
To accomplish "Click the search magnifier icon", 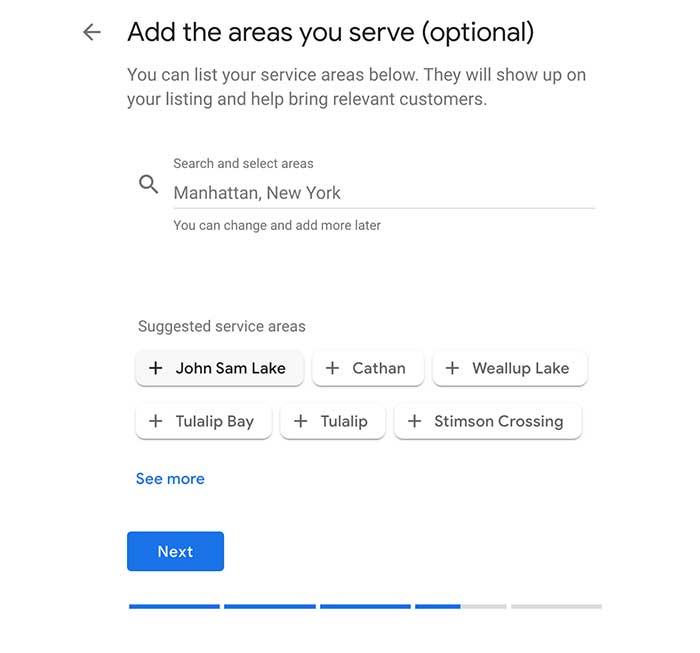I will coord(149,184).
